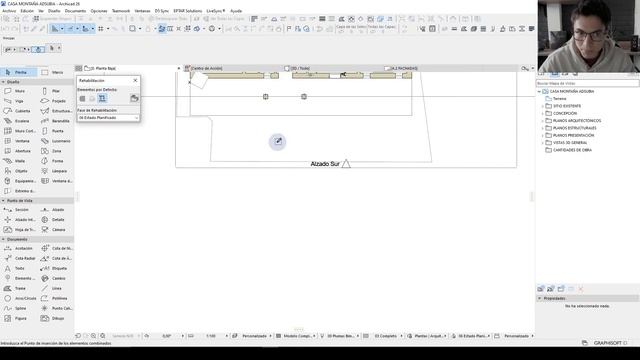This screenshot has height=360, width=640.
Task: Expand the VISTAS 3D GENERAL folder
Action: (x=542, y=143)
